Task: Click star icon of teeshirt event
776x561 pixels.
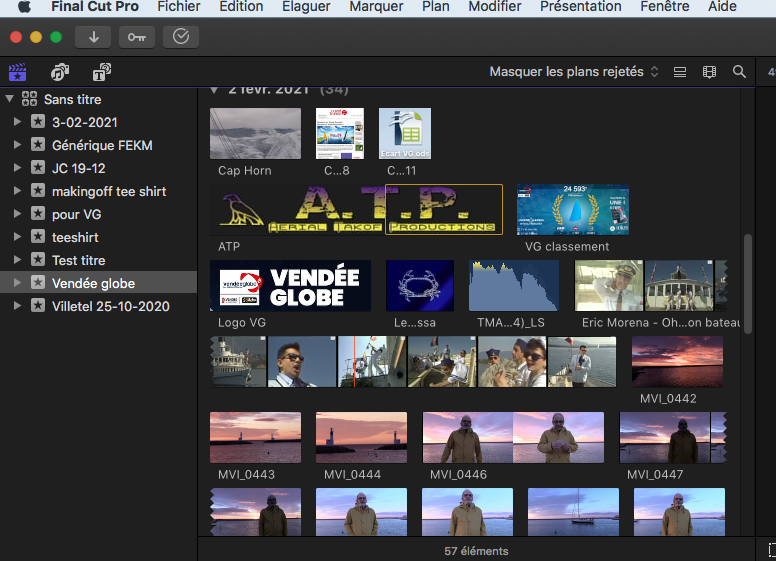Action: click(38, 236)
